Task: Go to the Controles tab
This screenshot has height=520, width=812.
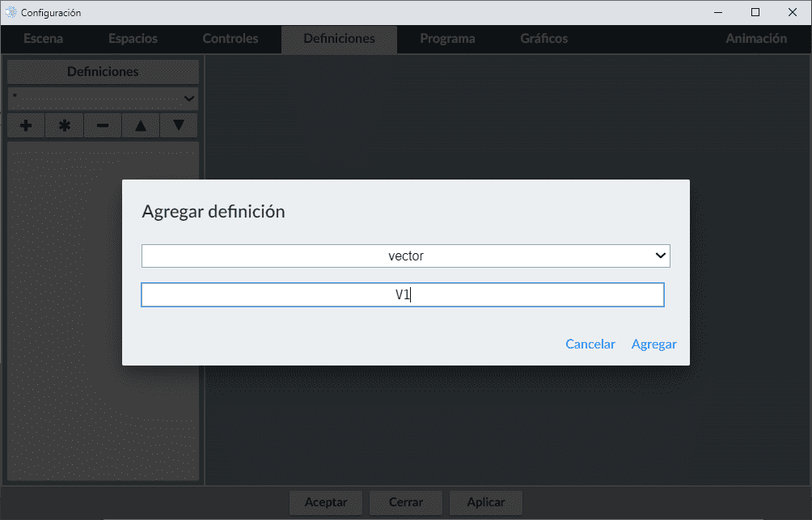Action: [x=230, y=39]
